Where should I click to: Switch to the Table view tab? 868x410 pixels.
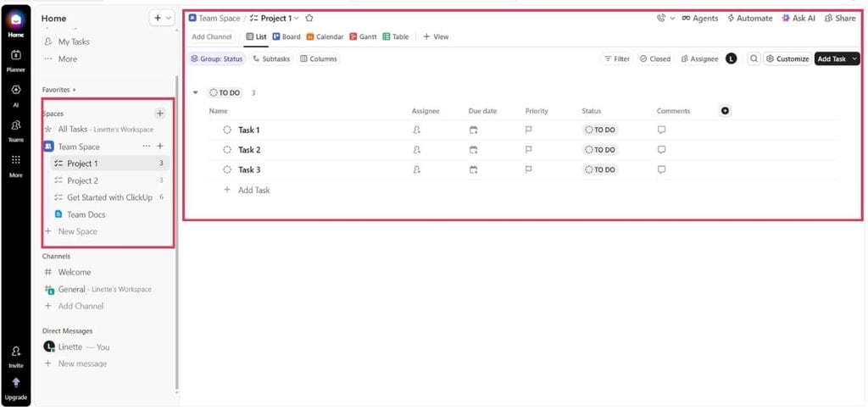pyautogui.click(x=396, y=37)
